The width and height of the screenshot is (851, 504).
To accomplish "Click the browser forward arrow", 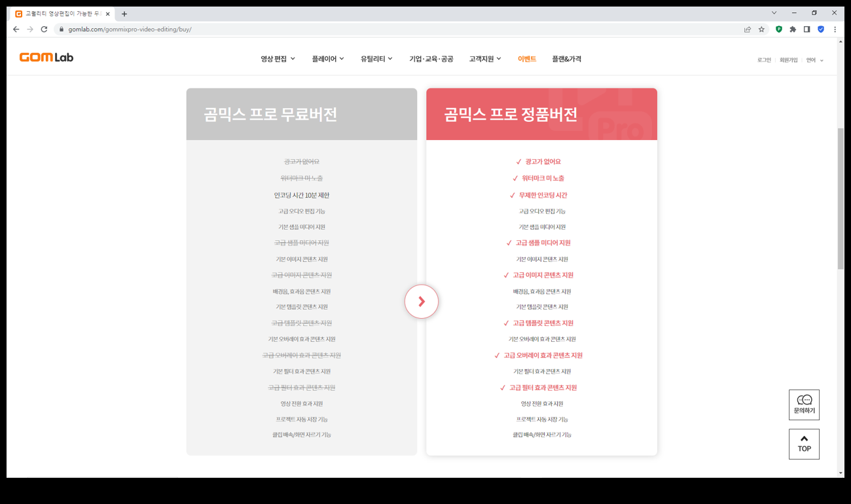I will coord(30,29).
